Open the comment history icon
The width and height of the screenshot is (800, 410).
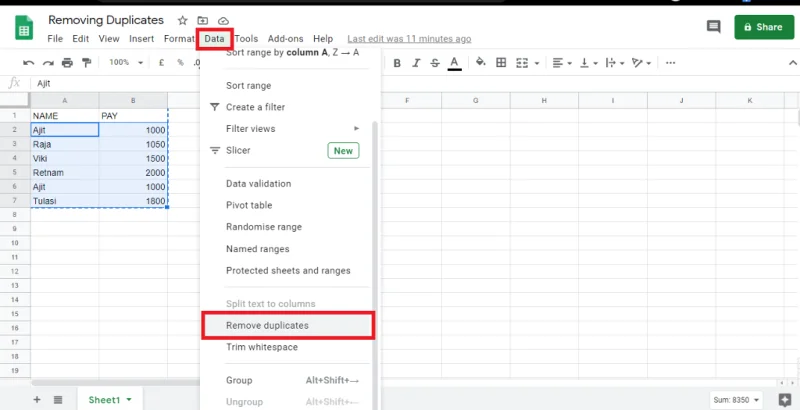coord(713,27)
